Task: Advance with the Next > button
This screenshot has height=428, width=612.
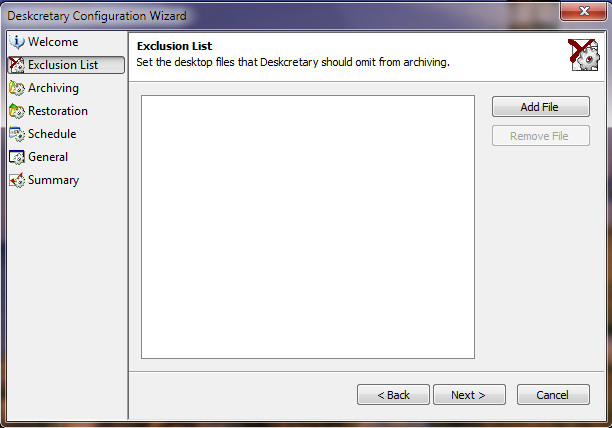Action: tap(469, 395)
